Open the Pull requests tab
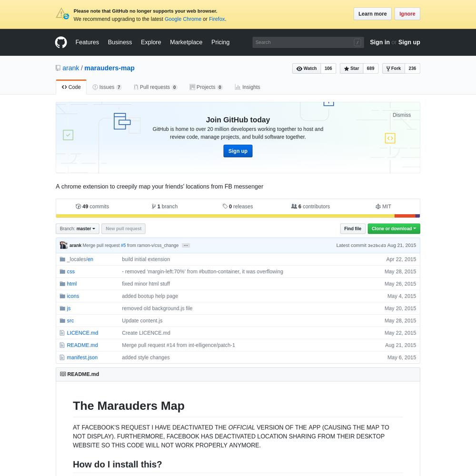The width and height of the screenshot is (476, 476). [156, 87]
